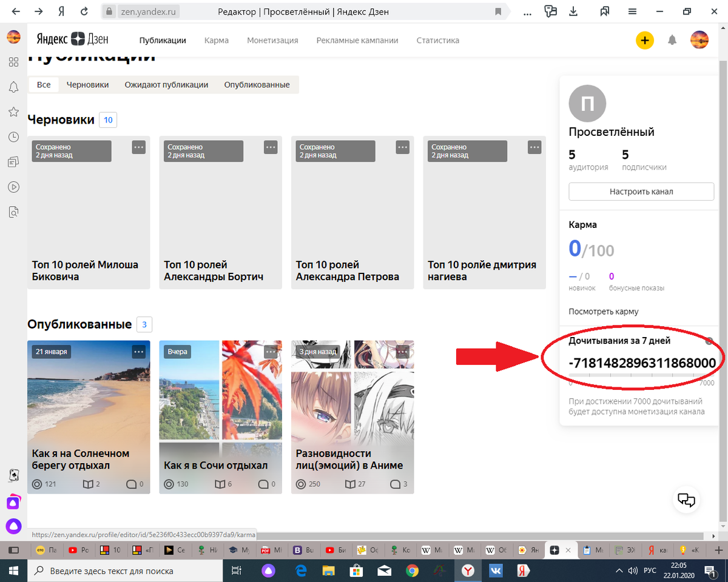Open options for Александра Петрова draft
The width and height of the screenshot is (728, 582).
(x=403, y=147)
